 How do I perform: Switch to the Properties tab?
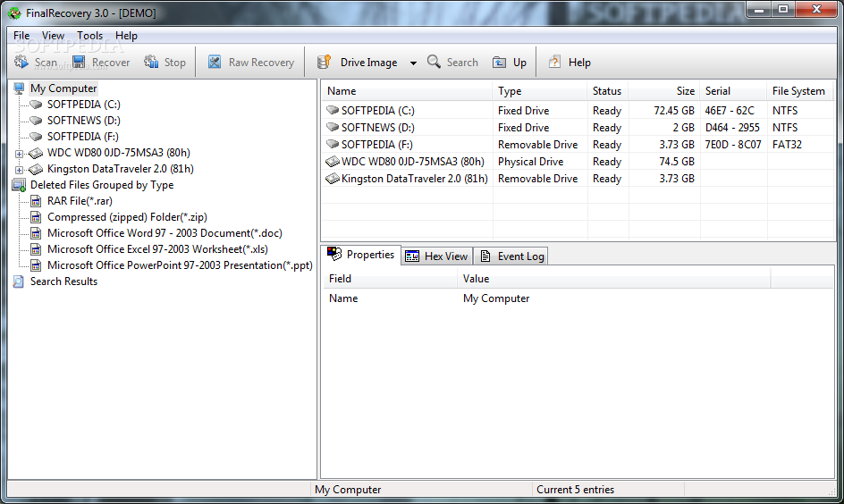coord(361,255)
